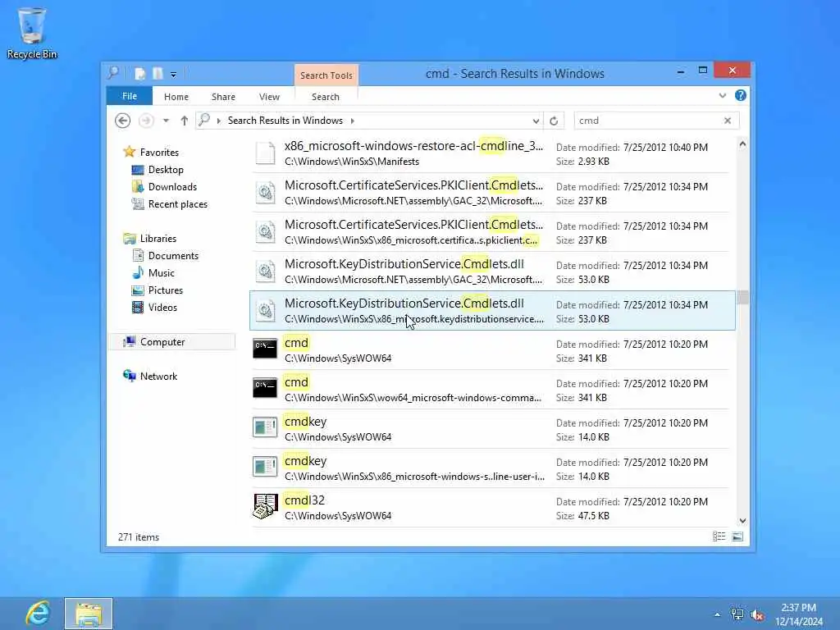
Task: Clear the search box with X
Action: tap(728, 121)
